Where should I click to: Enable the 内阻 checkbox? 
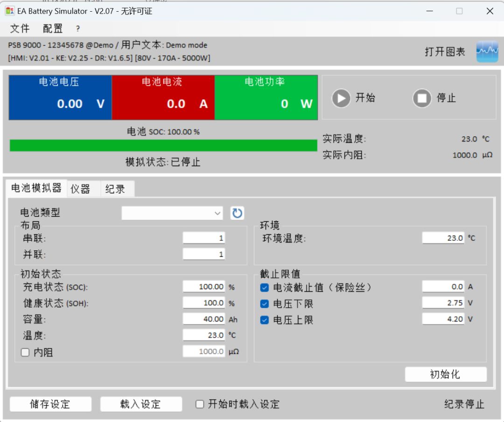25,353
